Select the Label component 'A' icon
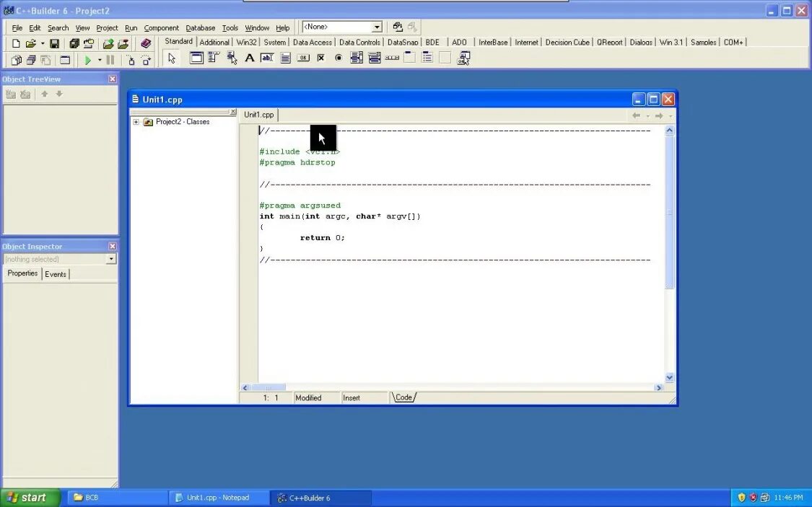Viewport: 812px width, 507px height. [x=249, y=58]
